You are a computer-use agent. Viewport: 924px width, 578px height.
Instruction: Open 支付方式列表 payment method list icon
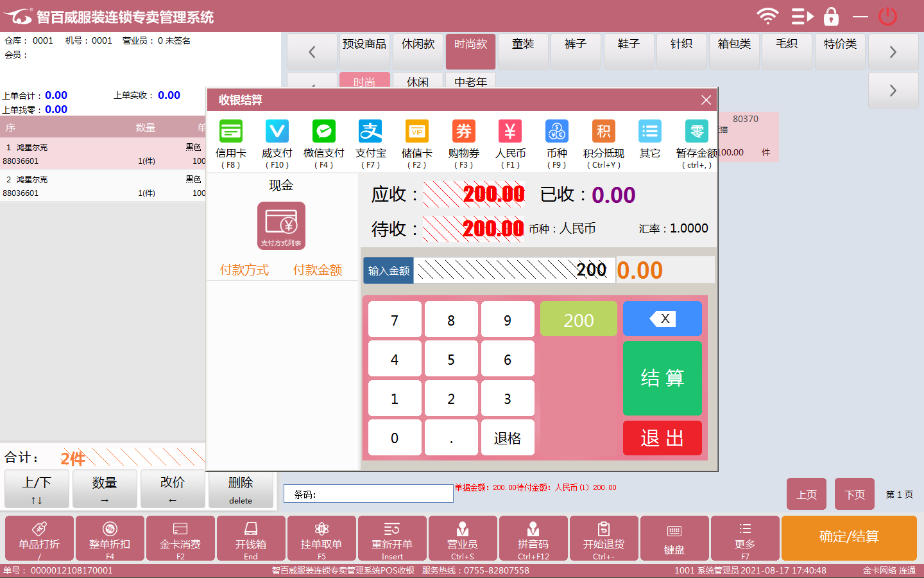coord(281,225)
